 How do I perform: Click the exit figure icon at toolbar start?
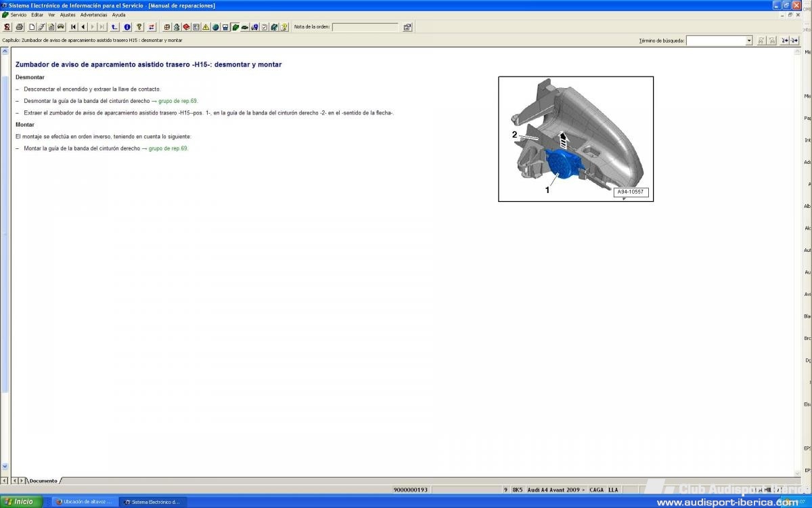tap(7, 27)
